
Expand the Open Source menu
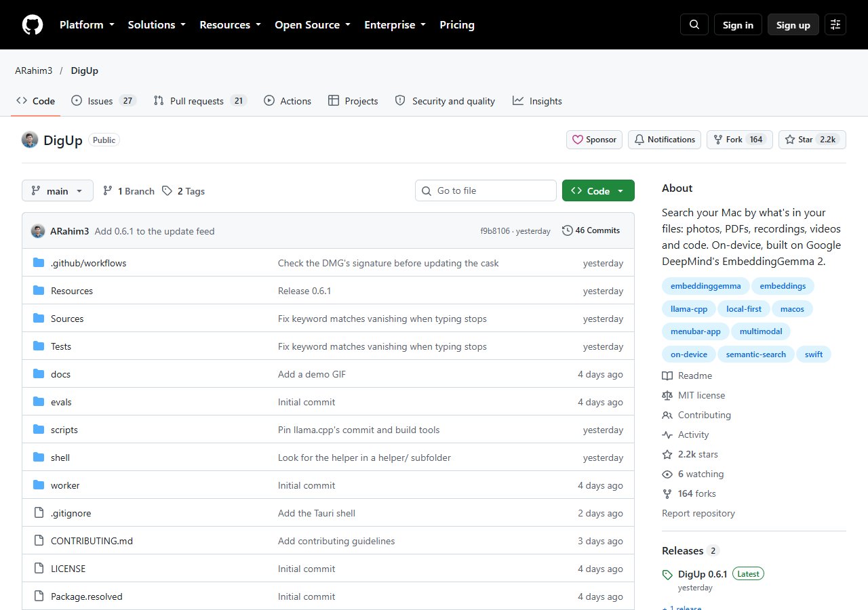click(x=313, y=24)
